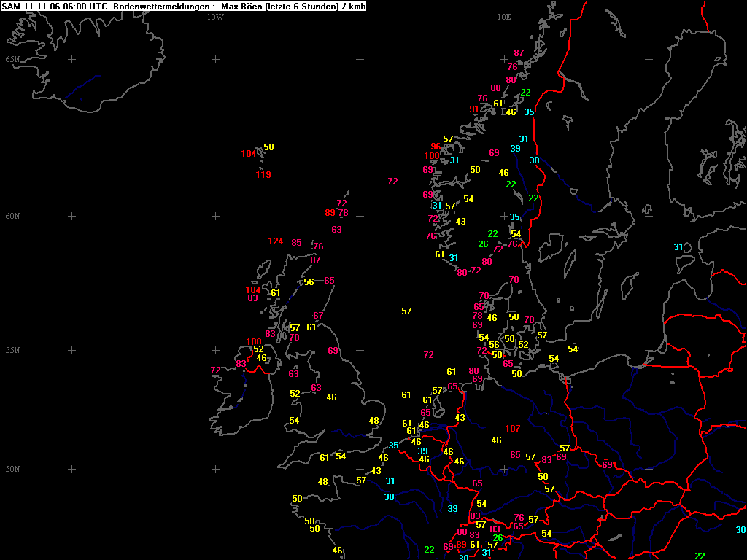
Task: Click the 10W longitude label
Action: point(215,17)
